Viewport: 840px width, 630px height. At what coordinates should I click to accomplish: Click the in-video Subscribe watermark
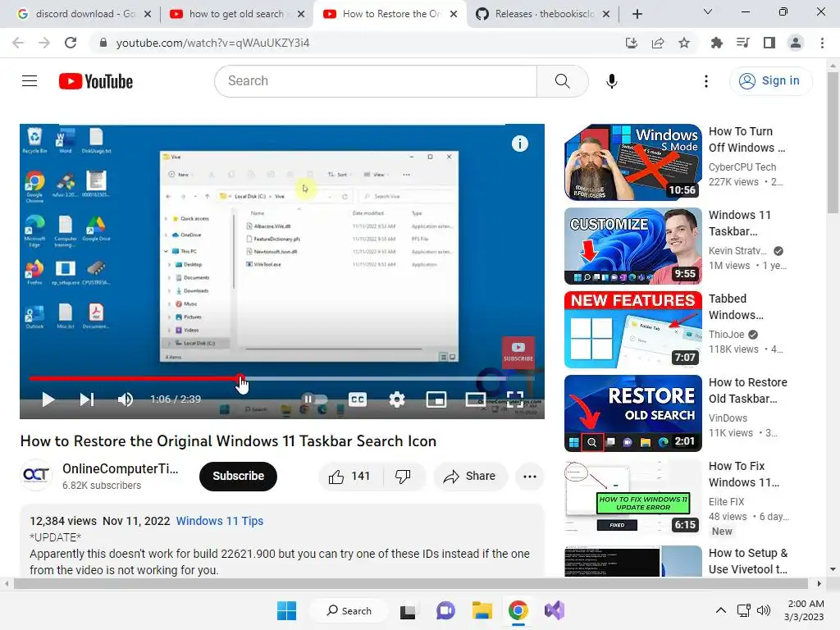click(518, 353)
